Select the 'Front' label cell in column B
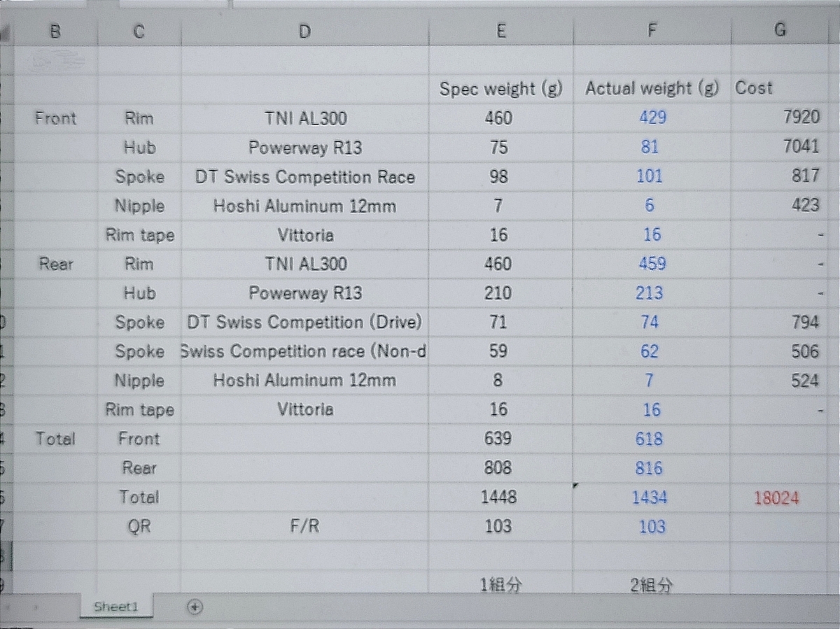840x629 pixels. click(55, 118)
